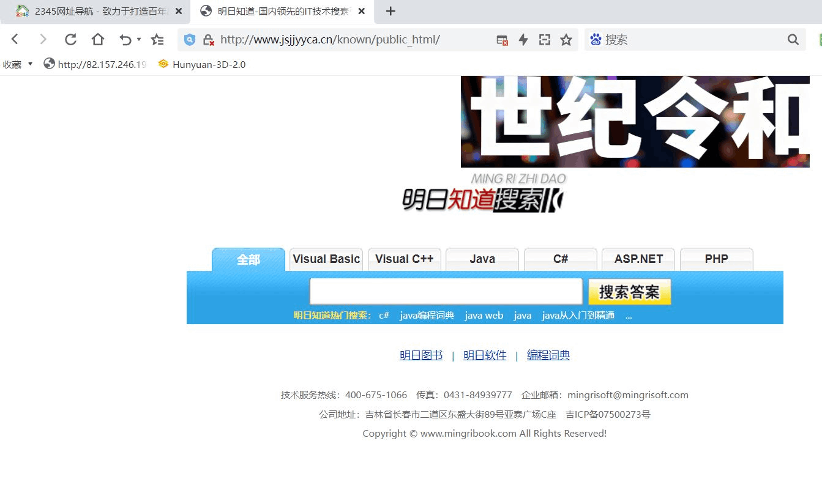Toggle the lightning speed mode icon
Image resolution: width=822 pixels, height=504 pixels.
[523, 40]
